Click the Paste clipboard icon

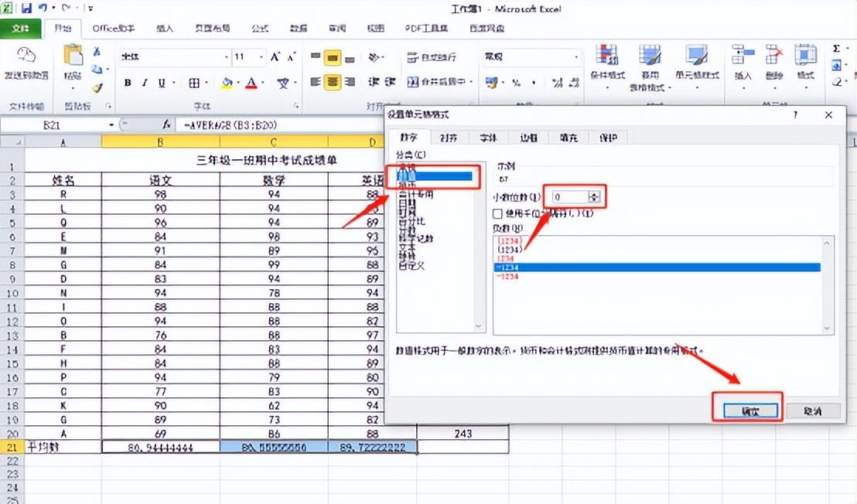coord(73,56)
